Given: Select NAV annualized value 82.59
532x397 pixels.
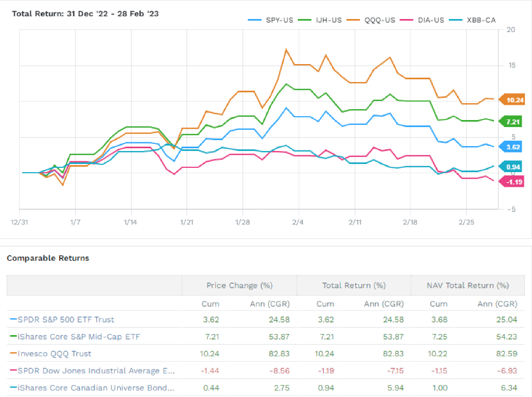Looking at the screenshot, I should (507, 354).
